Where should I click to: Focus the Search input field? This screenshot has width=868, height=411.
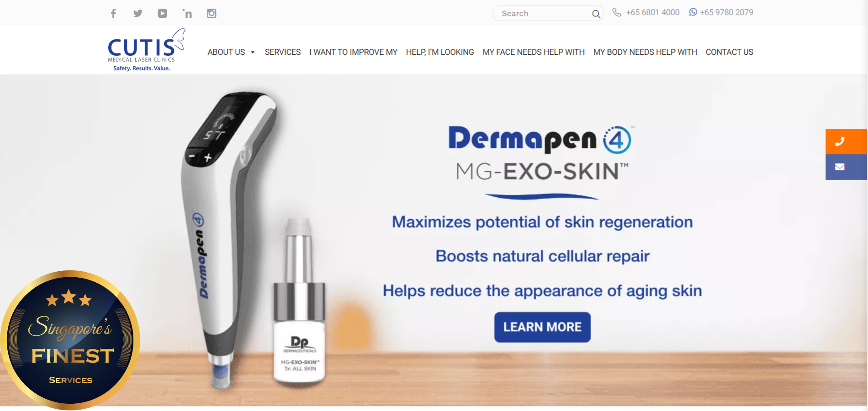click(x=544, y=14)
